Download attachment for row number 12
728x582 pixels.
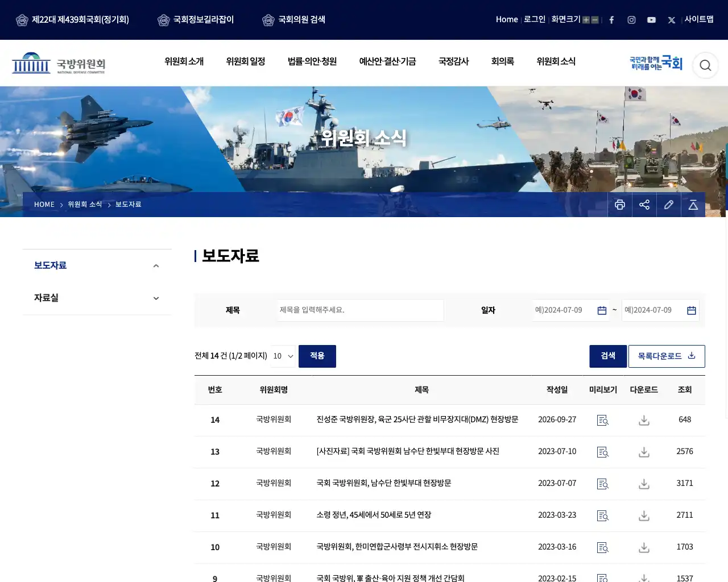click(x=644, y=484)
